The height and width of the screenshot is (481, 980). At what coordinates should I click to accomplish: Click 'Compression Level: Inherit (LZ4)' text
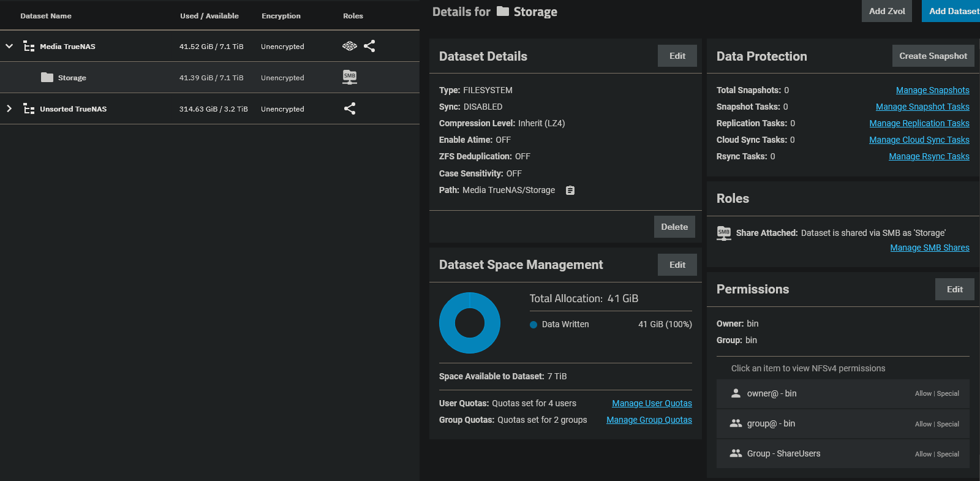[502, 123]
